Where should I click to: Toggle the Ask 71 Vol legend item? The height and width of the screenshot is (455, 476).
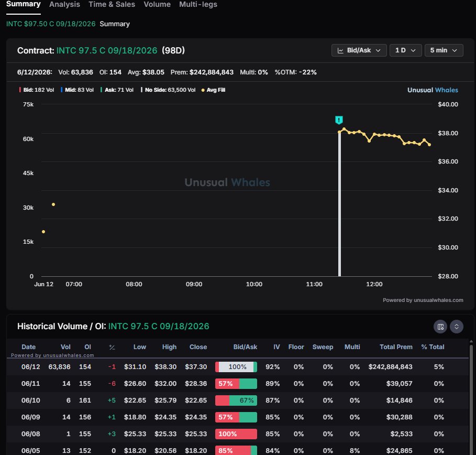point(117,90)
